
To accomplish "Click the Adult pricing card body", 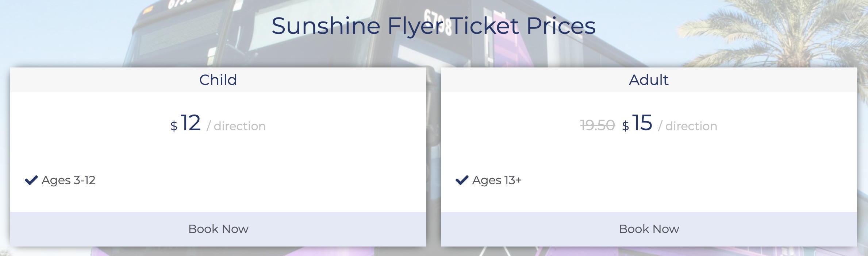I will click(649, 152).
